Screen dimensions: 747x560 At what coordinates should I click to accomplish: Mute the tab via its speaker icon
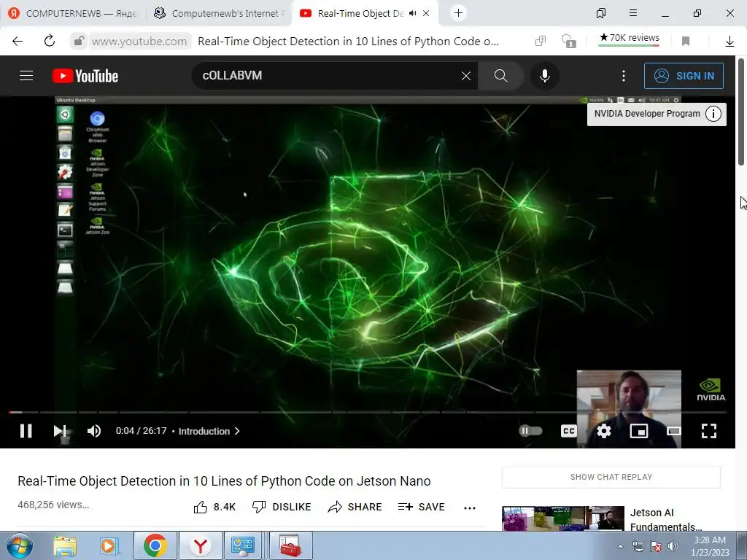pos(412,13)
